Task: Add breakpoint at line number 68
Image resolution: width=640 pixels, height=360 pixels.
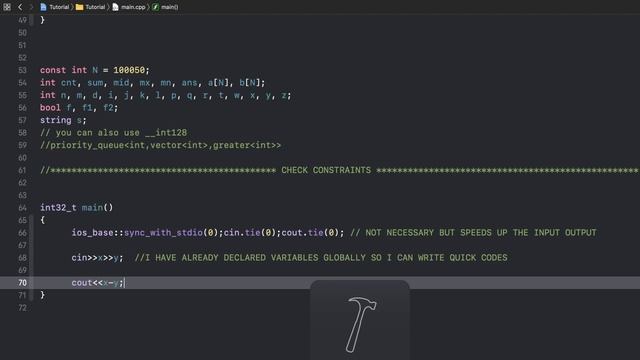Action: [22, 258]
